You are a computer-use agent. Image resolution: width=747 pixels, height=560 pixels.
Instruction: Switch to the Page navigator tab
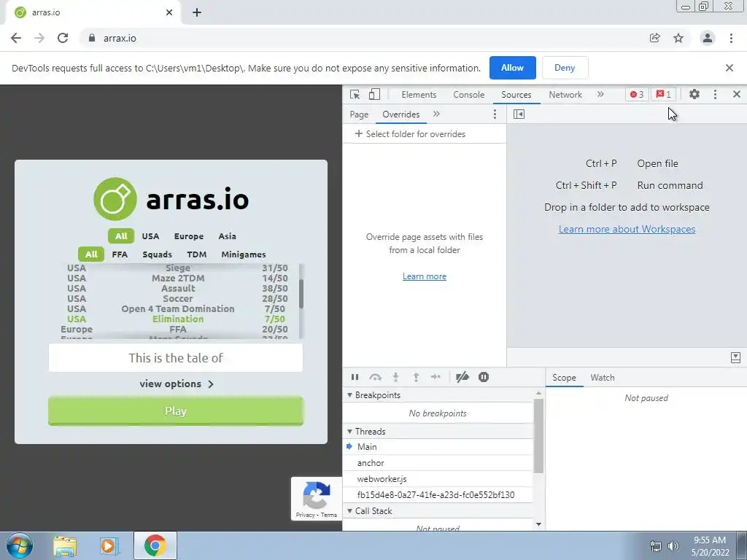[x=359, y=114]
